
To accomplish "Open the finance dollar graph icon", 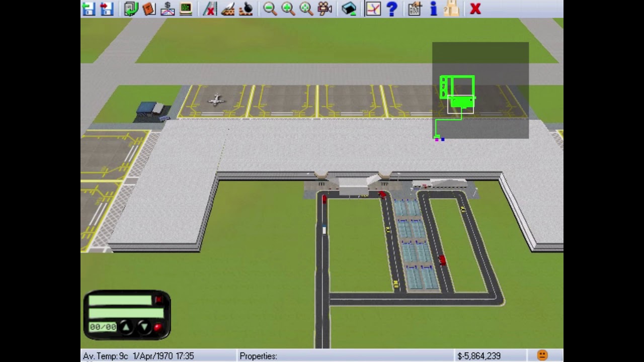I will coord(168,9).
